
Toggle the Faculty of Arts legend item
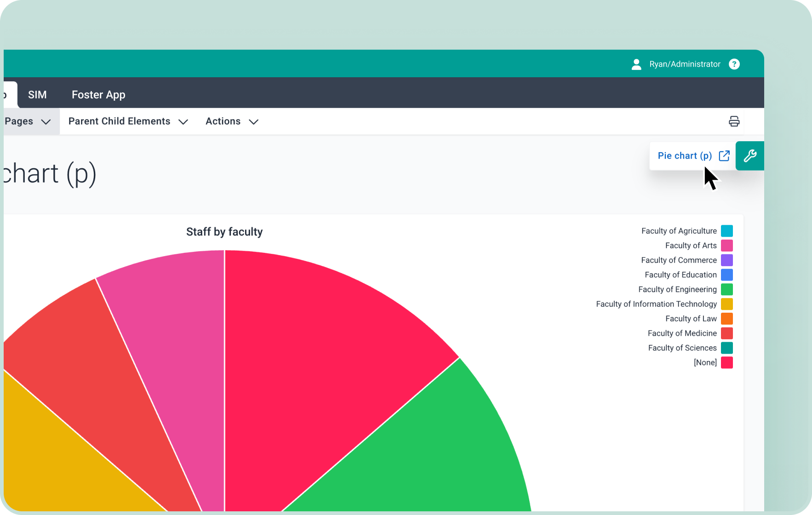tap(691, 246)
